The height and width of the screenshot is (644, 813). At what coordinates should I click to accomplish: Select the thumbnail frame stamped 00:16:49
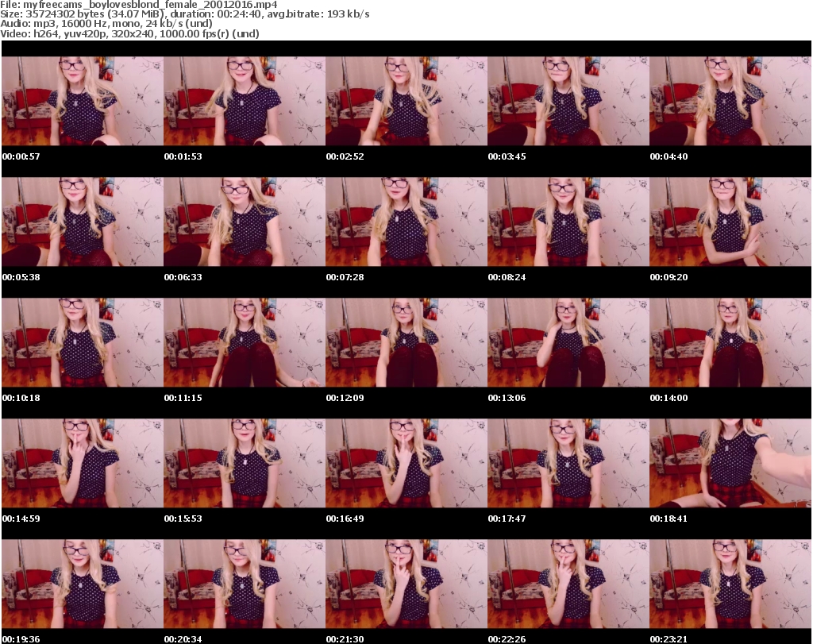pyautogui.click(x=406, y=463)
